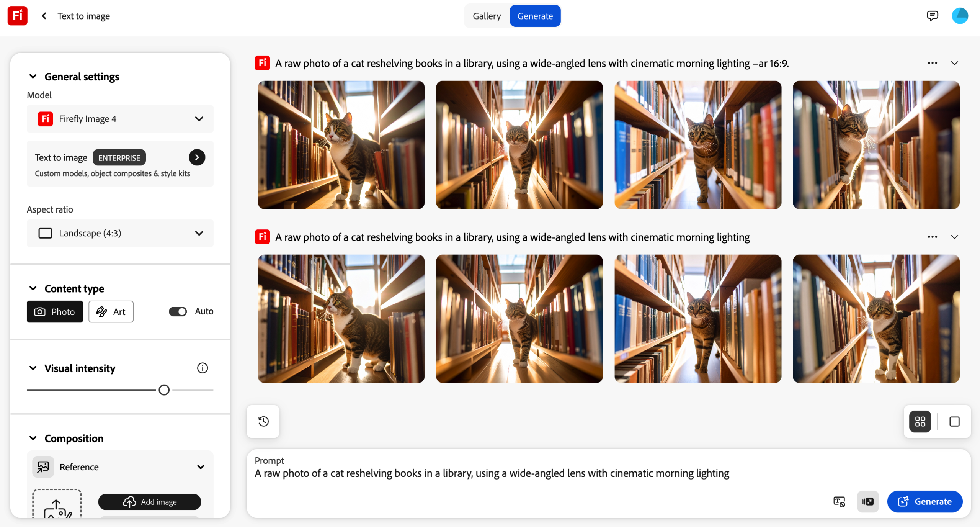Open fourth cat image in bottom row

[876, 319]
